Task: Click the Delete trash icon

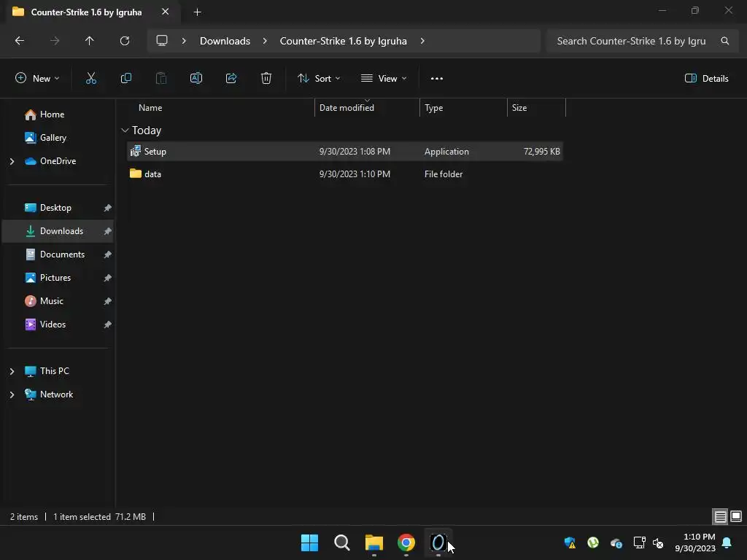Action: [266, 79]
